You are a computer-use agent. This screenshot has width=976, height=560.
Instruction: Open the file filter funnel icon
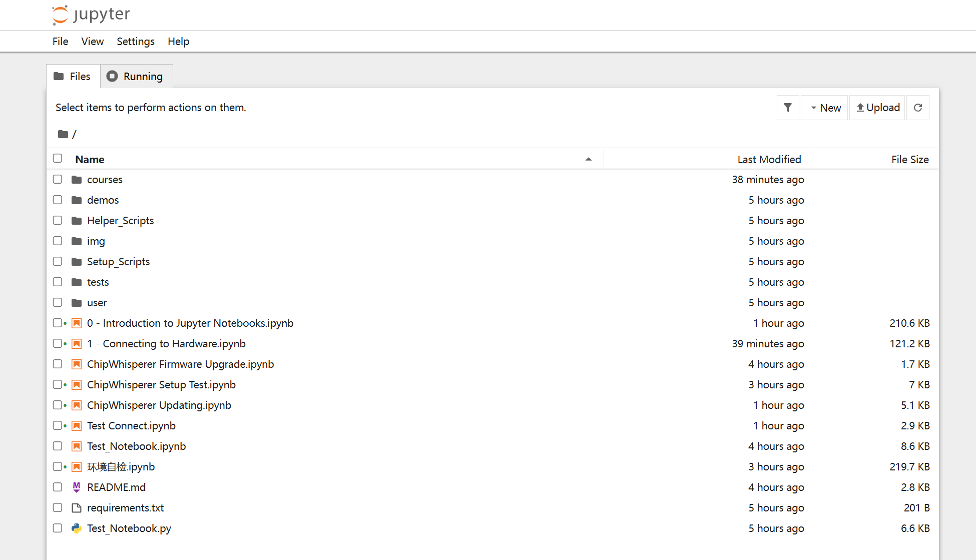[x=788, y=108]
